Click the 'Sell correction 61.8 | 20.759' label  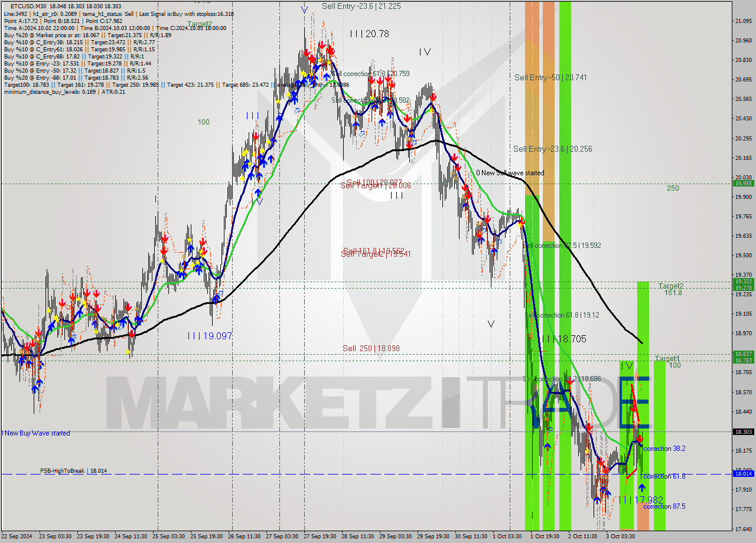coord(370,74)
